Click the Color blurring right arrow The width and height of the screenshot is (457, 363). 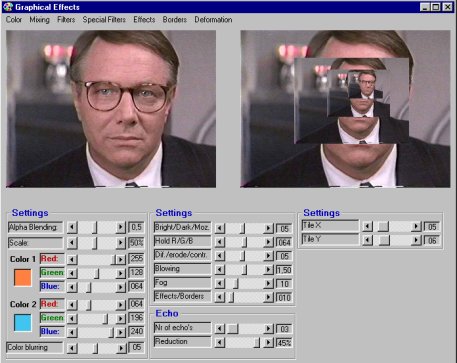120,348
